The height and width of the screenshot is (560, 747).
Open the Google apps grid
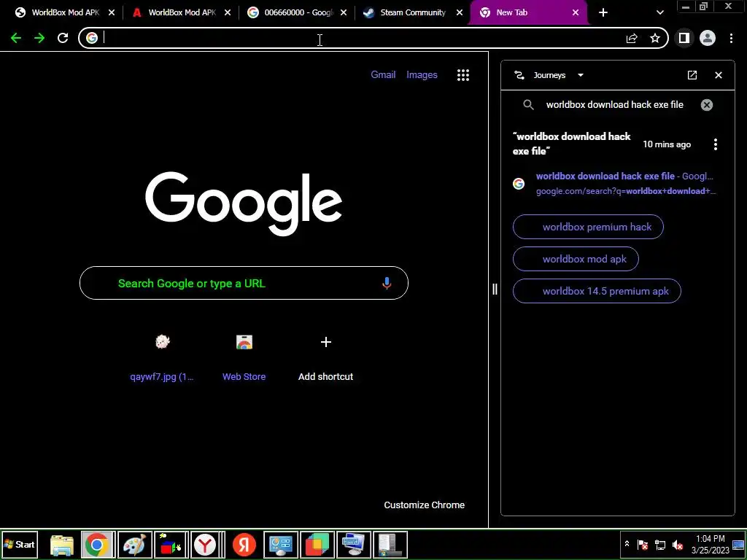click(463, 75)
